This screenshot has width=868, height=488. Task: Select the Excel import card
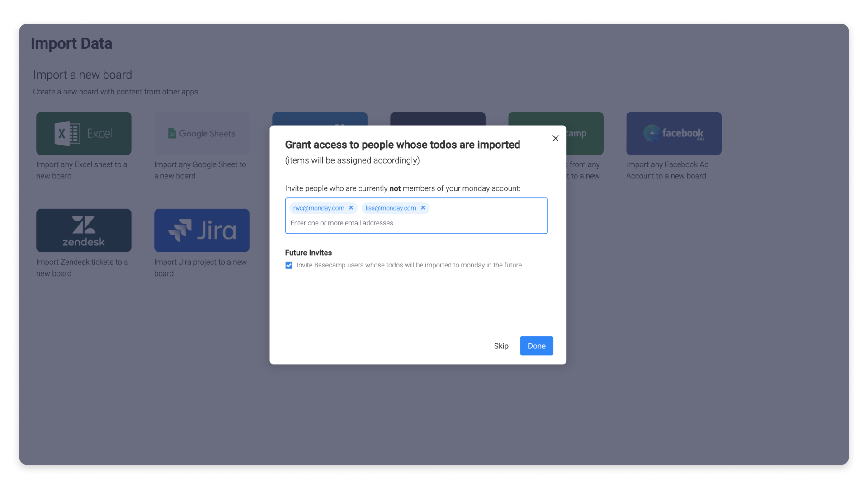coord(84,133)
